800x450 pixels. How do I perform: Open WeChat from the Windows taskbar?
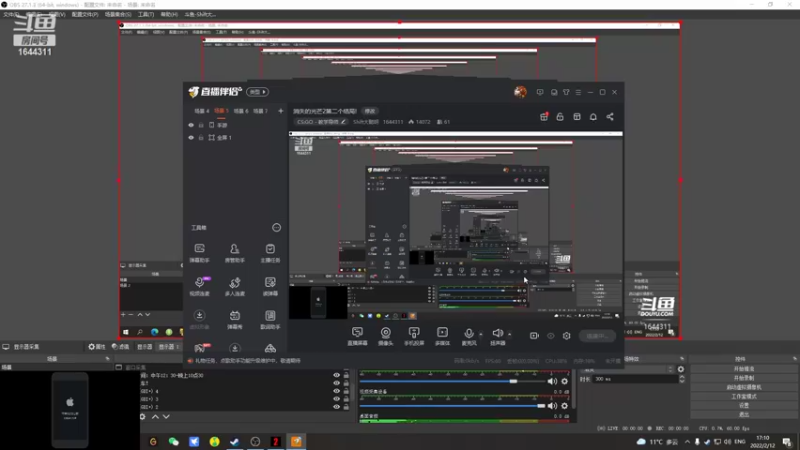pos(173,441)
